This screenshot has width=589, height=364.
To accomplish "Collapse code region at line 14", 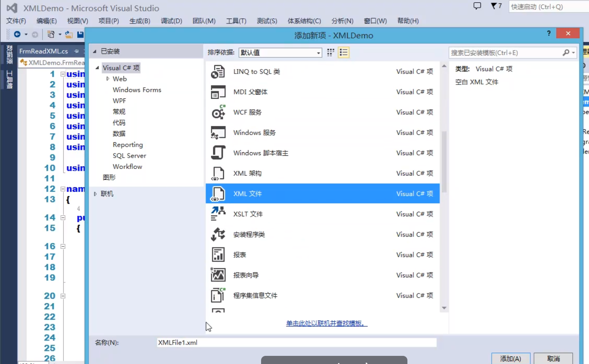I will [x=63, y=218].
